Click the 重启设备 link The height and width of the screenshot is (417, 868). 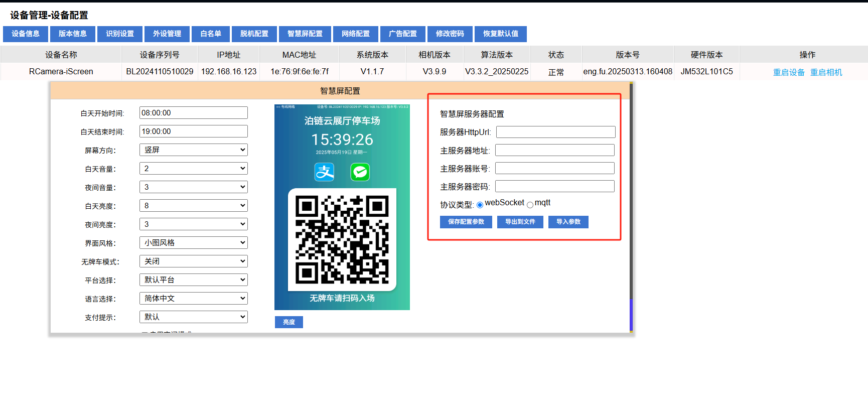pyautogui.click(x=789, y=72)
